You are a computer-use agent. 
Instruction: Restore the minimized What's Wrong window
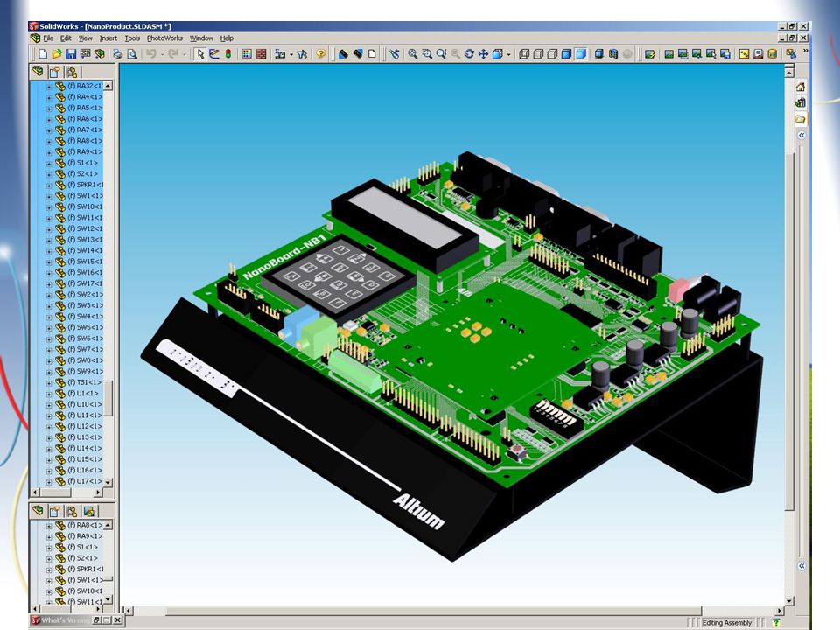pyautogui.click(x=98, y=620)
